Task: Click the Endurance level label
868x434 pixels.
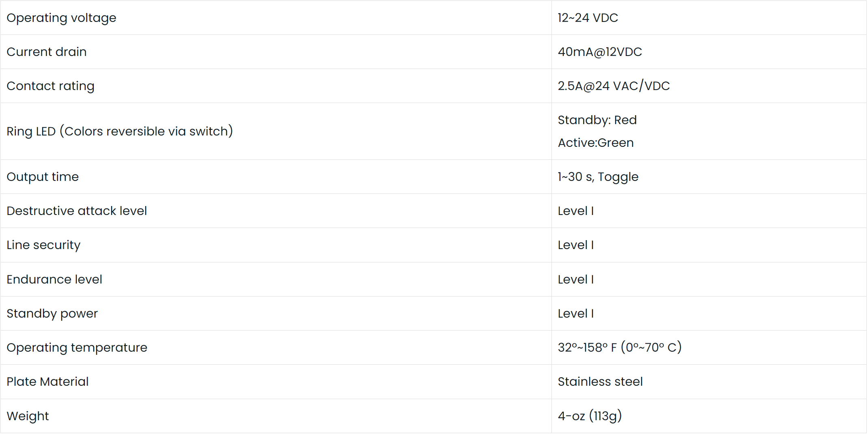Action: pyautogui.click(x=54, y=279)
